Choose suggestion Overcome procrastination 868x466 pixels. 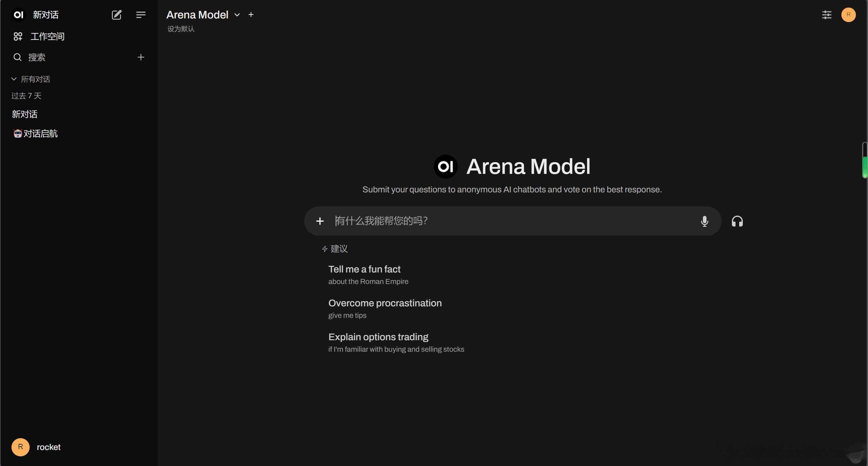coord(385,309)
